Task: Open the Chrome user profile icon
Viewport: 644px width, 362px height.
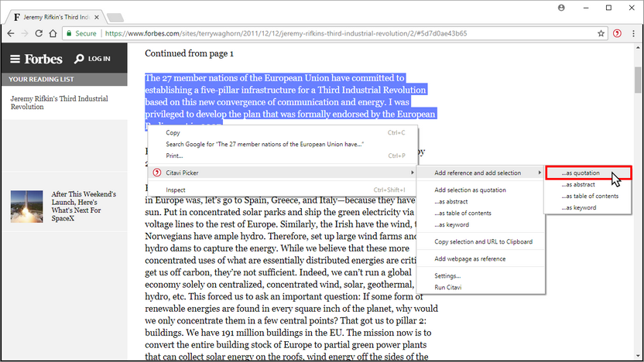Action: click(x=561, y=8)
